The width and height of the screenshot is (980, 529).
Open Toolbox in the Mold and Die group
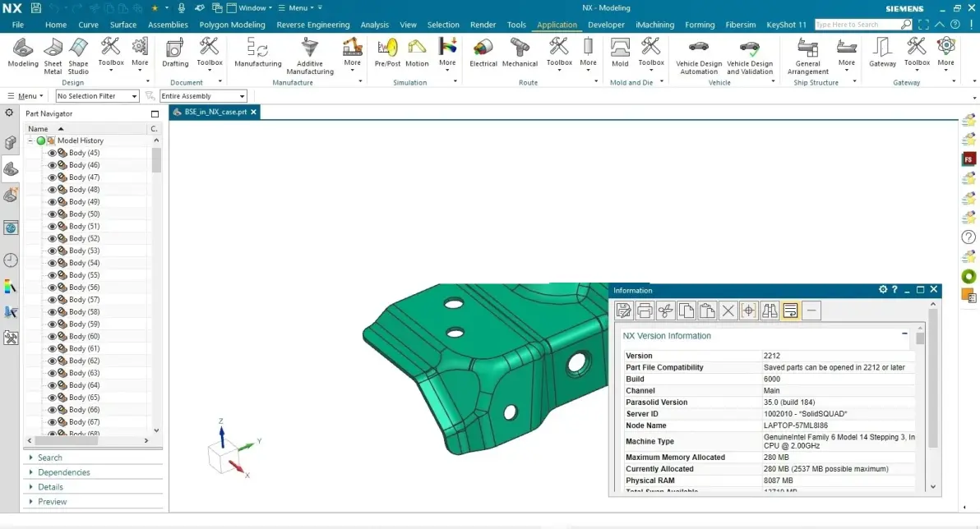click(x=650, y=53)
